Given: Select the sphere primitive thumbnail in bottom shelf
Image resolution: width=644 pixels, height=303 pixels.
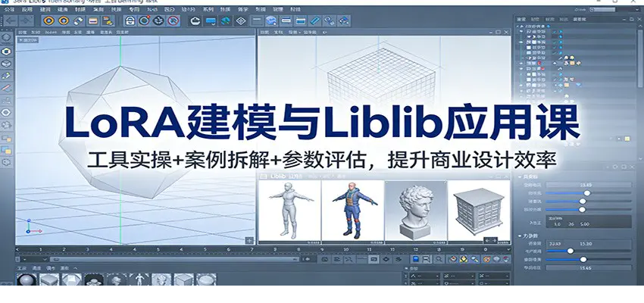Looking at the screenshot, I should [x=27, y=280].
